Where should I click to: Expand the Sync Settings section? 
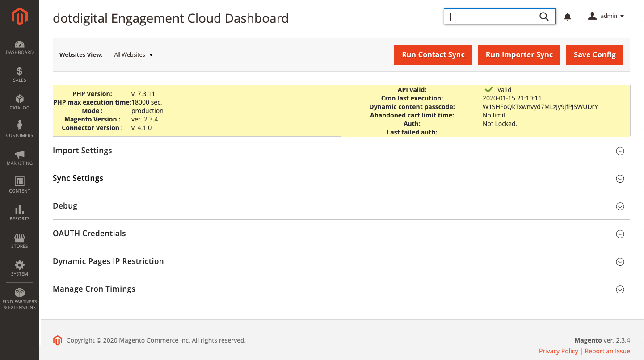(341, 178)
